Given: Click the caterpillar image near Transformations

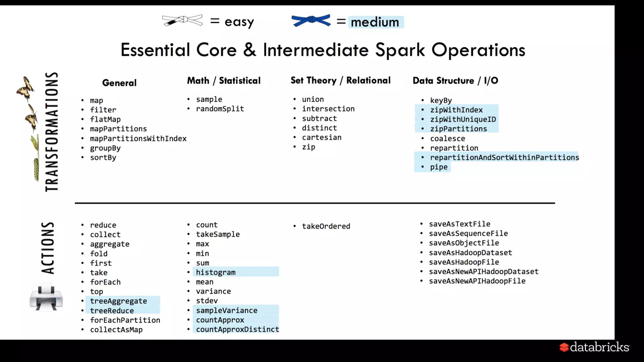Looking at the screenshot, I should coord(36,169).
